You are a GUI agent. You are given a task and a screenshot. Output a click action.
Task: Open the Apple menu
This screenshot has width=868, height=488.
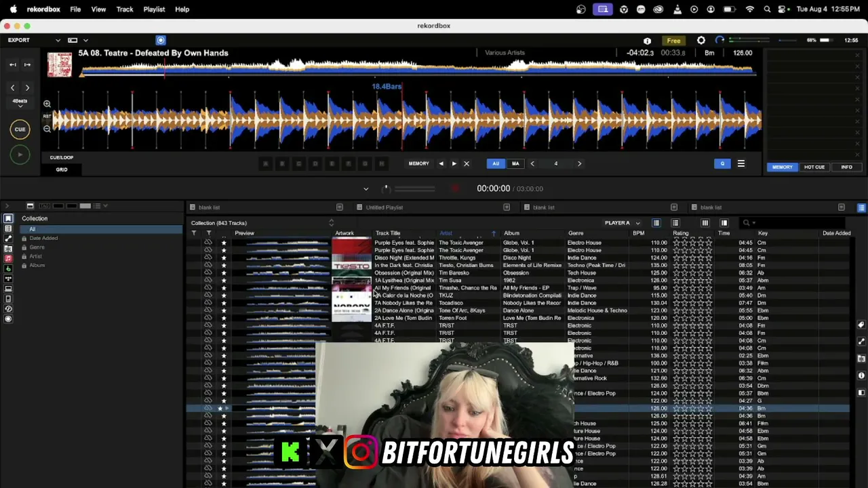click(13, 9)
